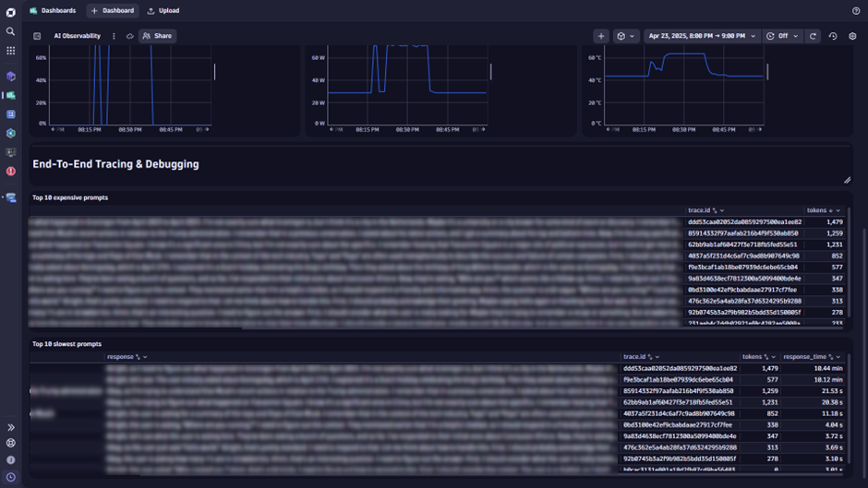868x488 pixels.
Task: Click the Dynatrace logo icon
Action: tap(10, 11)
